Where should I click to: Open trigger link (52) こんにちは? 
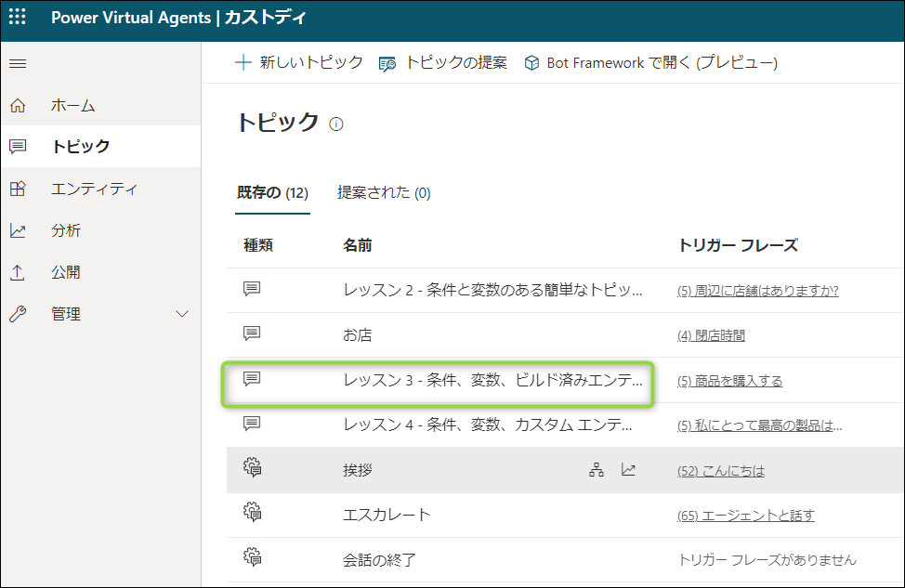coord(721,471)
